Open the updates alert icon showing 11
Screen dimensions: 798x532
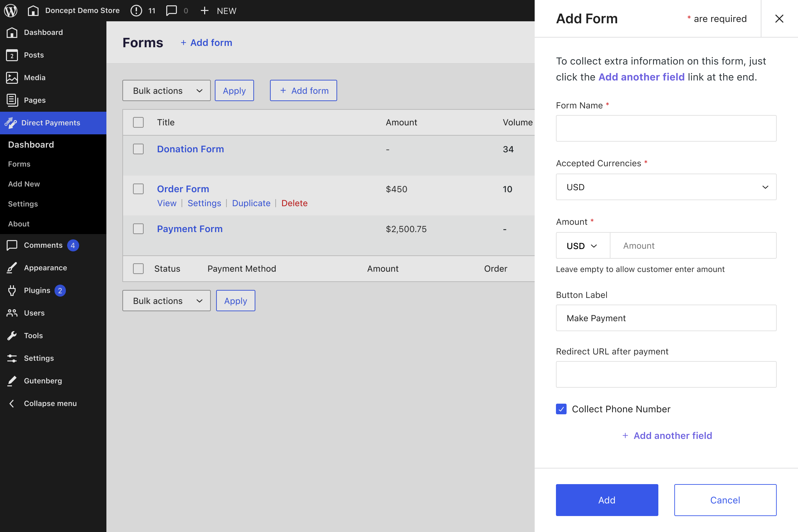tap(136, 11)
